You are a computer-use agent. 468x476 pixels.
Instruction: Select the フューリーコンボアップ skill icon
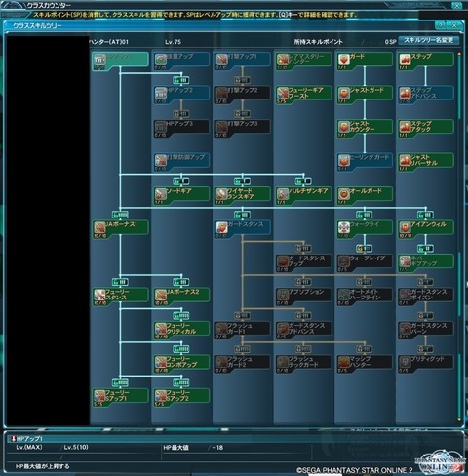pos(161,363)
